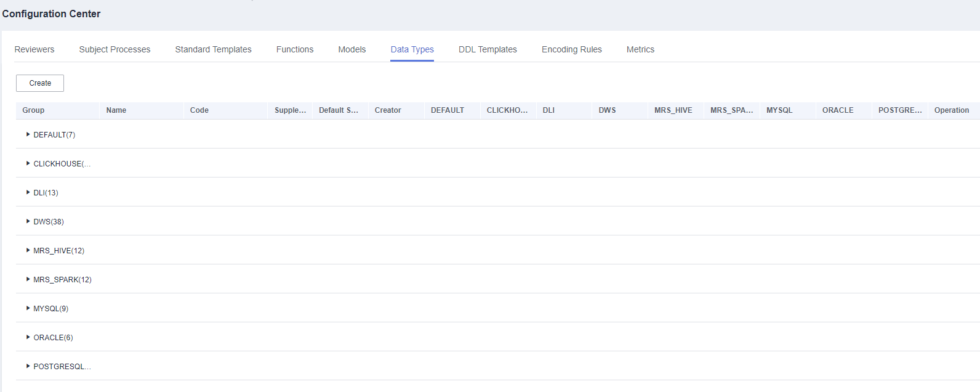Expand the CLICKHOUSE group arrow
Image resolution: width=980 pixels, height=392 pixels.
pyautogui.click(x=28, y=163)
